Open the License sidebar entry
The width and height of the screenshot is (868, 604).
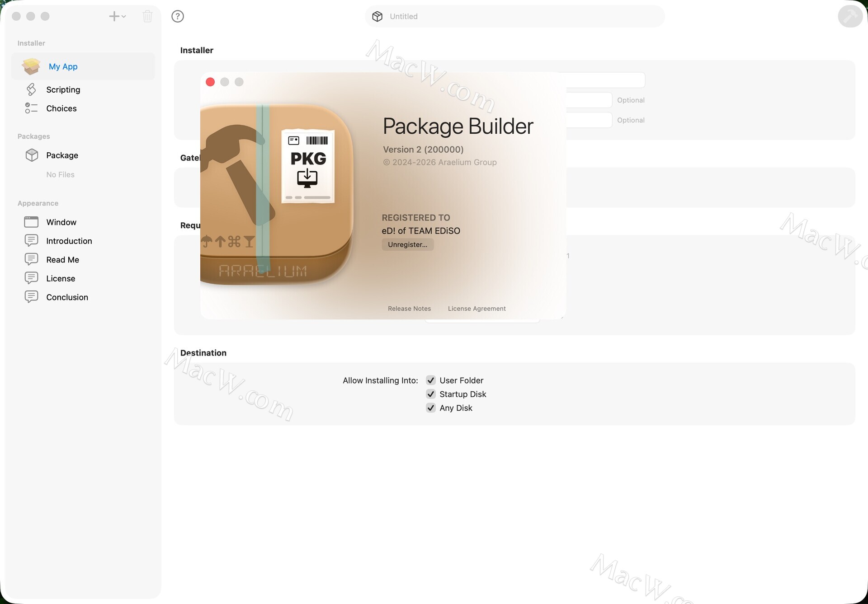(61, 278)
